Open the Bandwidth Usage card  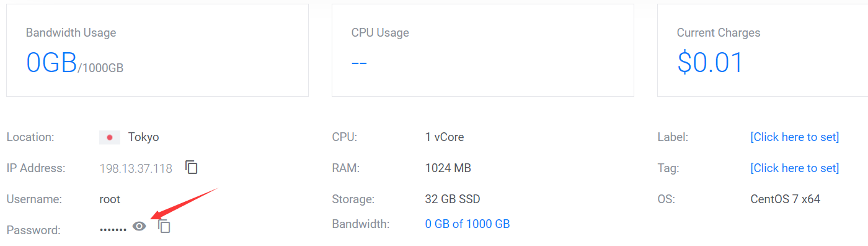[157, 50]
